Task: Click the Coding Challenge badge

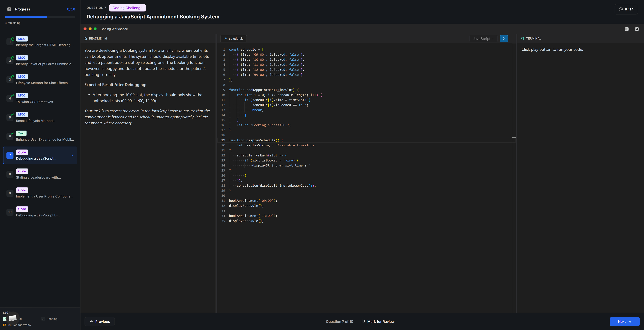Action: 127,8
